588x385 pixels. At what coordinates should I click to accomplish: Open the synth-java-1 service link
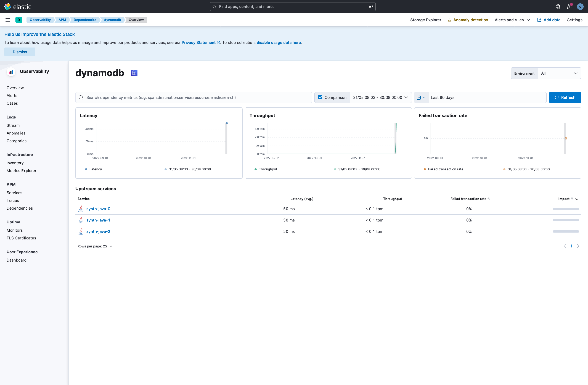[x=98, y=220]
